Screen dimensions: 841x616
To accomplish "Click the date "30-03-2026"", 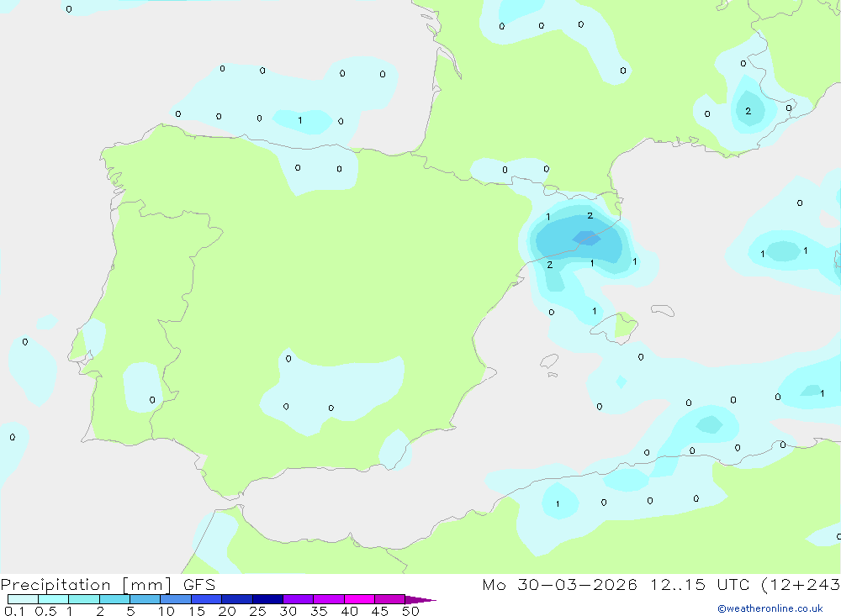I will coord(578,585).
